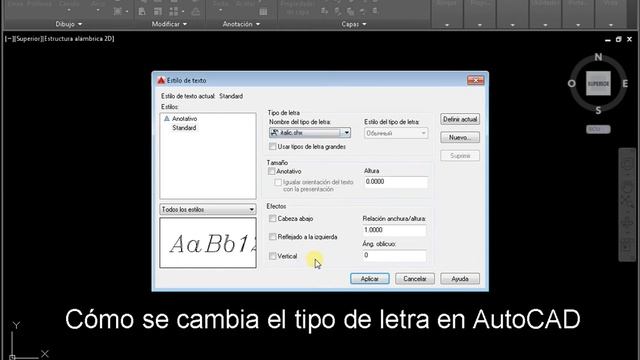Open the font name dropdown showing italic.shx
640x360 pixels.
(x=310, y=133)
